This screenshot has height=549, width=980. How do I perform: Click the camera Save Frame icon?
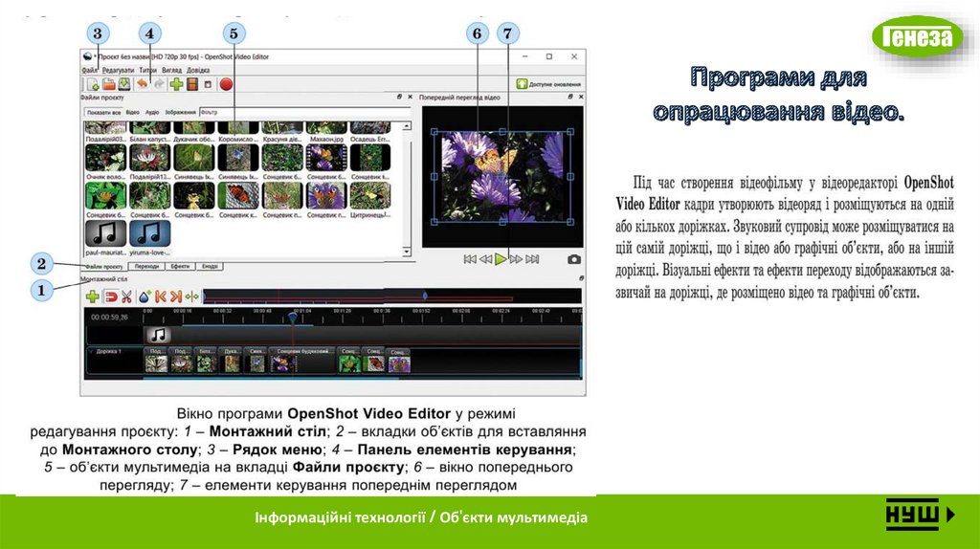pyautogui.click(x=574, y=259)
